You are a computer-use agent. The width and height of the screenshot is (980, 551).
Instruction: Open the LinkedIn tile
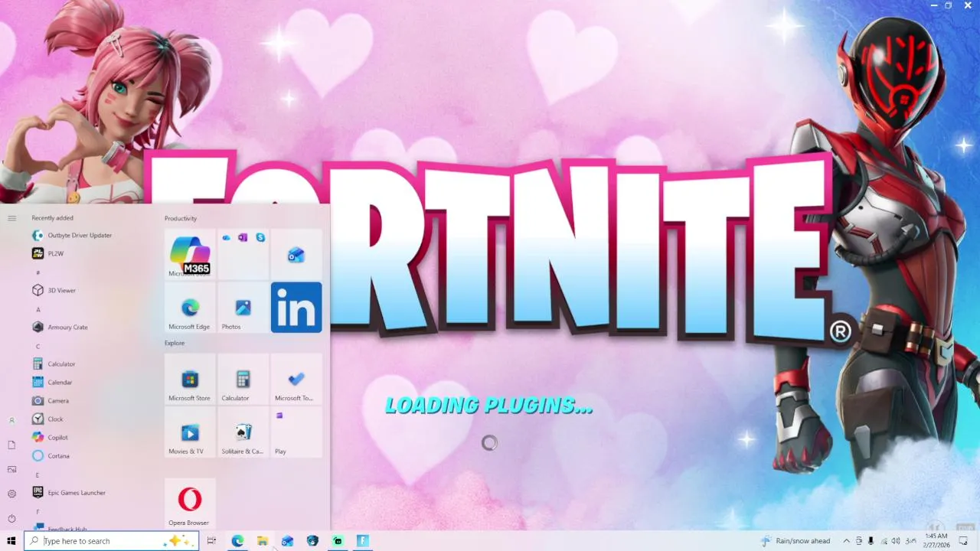296,308
